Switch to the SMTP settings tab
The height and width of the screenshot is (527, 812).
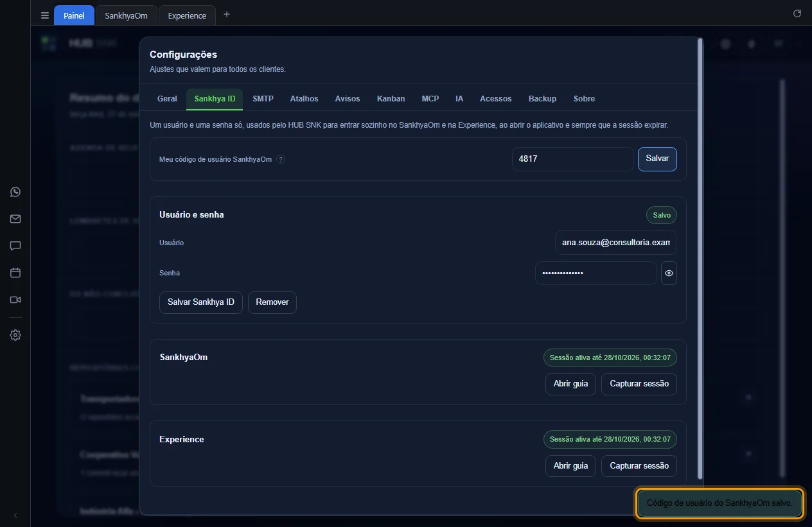[263, 99]
